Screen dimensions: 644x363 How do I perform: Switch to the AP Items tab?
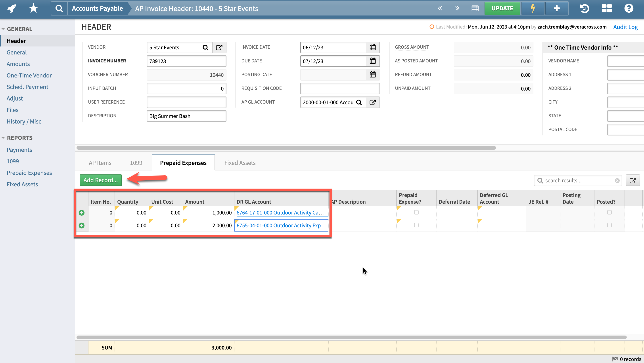click(100, 163)
